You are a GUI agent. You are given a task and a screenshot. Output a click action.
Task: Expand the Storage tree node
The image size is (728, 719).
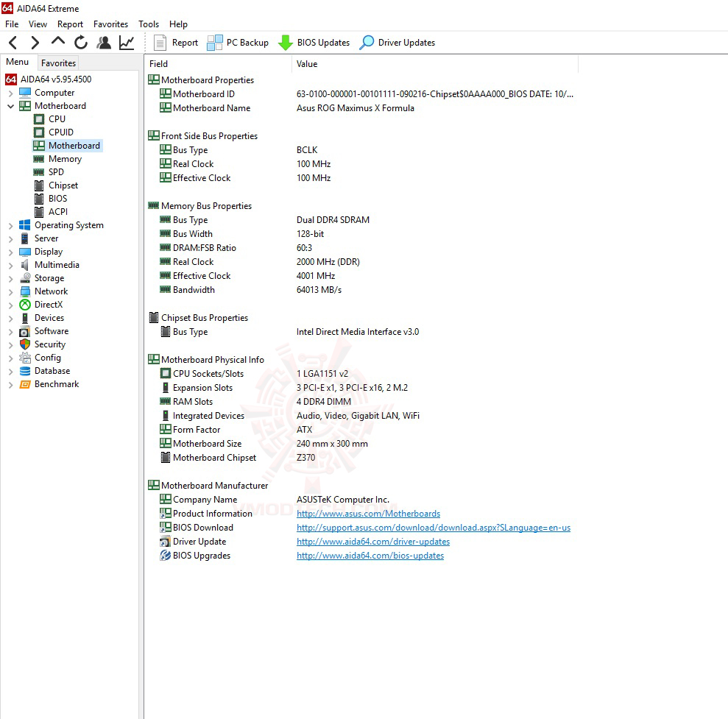pyautogui.click(x=11, y=278)
